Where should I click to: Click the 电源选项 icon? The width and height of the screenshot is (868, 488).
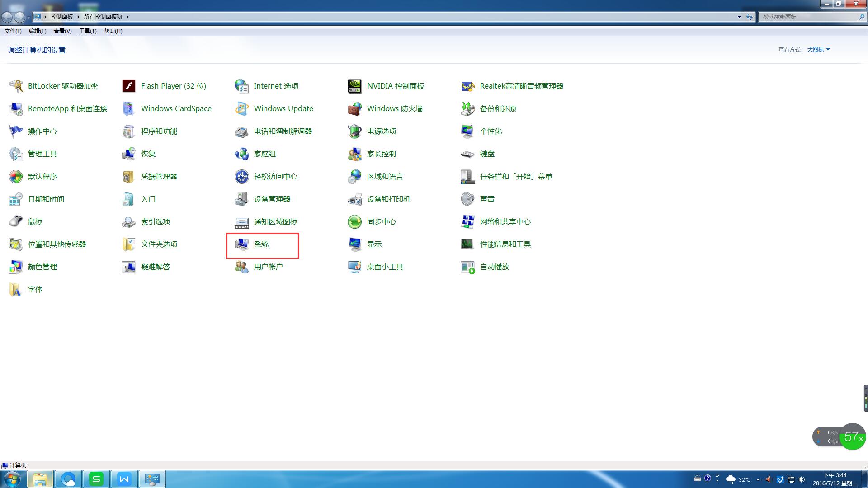[355, 131]
